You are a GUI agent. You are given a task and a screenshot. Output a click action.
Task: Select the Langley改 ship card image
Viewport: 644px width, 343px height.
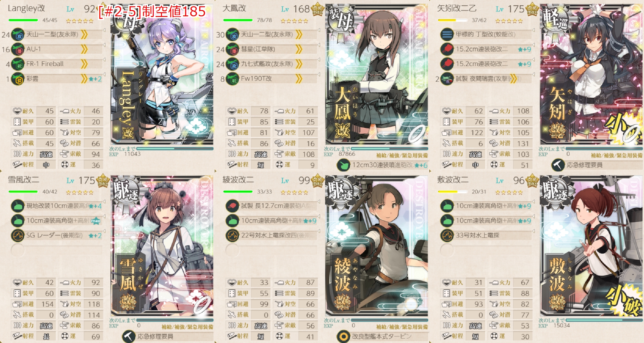pyautogui.click(x=162, y=74)
